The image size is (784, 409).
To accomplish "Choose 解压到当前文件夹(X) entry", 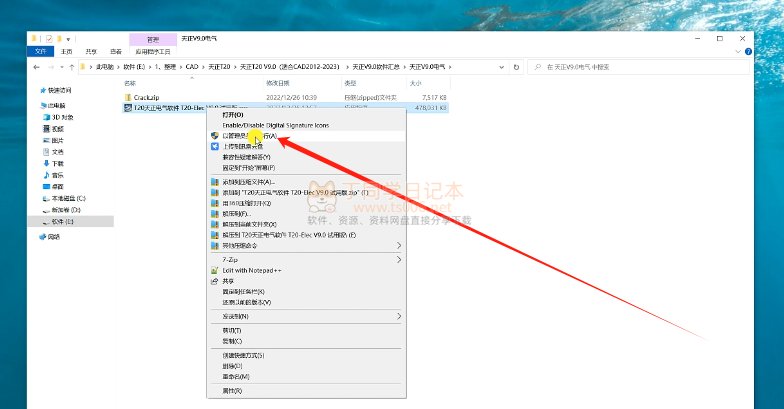I will (249, 224).
